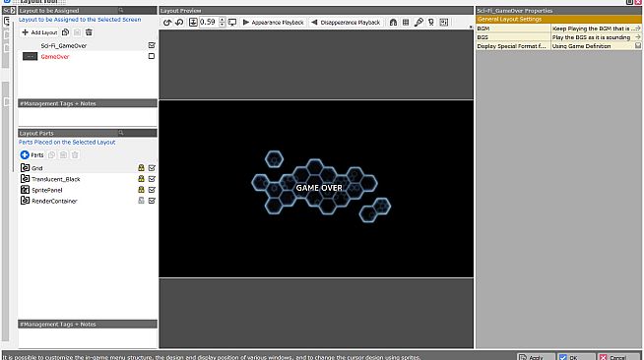Select the SpritePanel part row
Screen dimensions: 644x360
[x=88, y=190]
